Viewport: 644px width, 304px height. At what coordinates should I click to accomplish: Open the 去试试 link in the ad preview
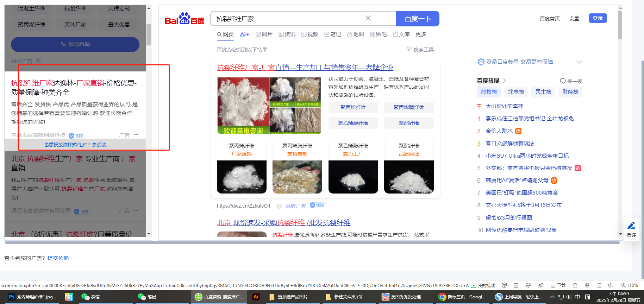[x=99, y=145]
